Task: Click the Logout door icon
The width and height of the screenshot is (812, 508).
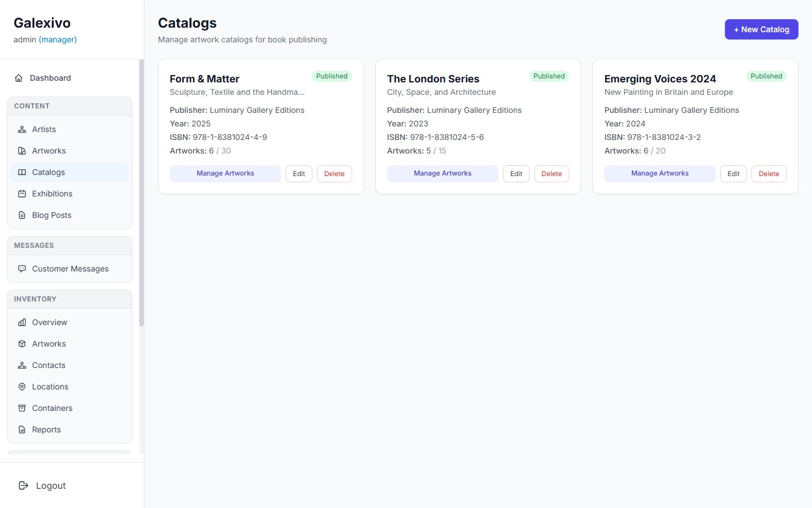Action: pos(23,485)
